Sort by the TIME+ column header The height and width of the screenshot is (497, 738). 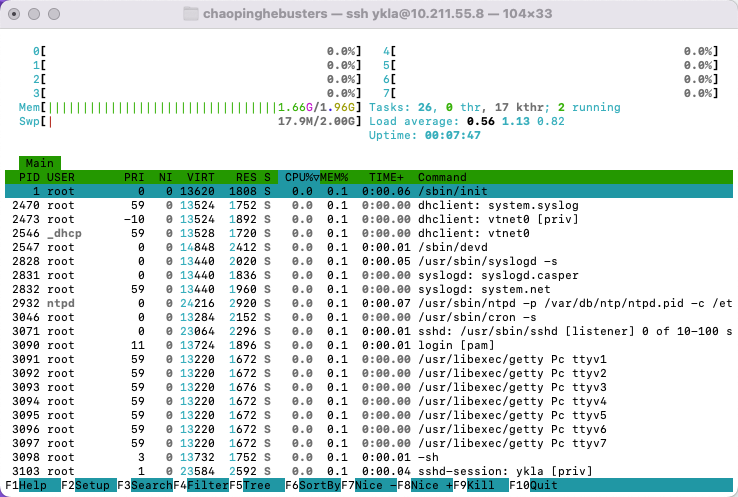click(x=386, y=177)
